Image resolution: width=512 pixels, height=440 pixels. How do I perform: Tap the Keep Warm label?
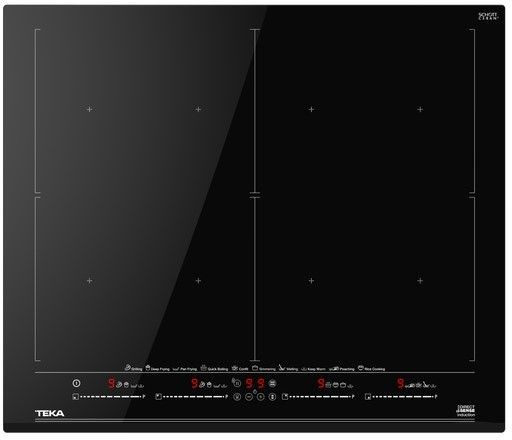coord(316,369)
